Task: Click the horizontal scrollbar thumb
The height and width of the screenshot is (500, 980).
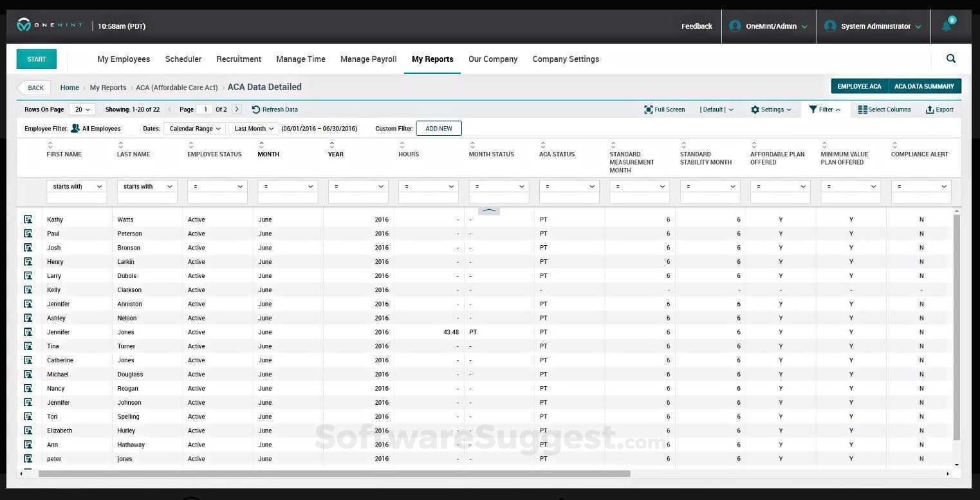Action: point(334,474)
